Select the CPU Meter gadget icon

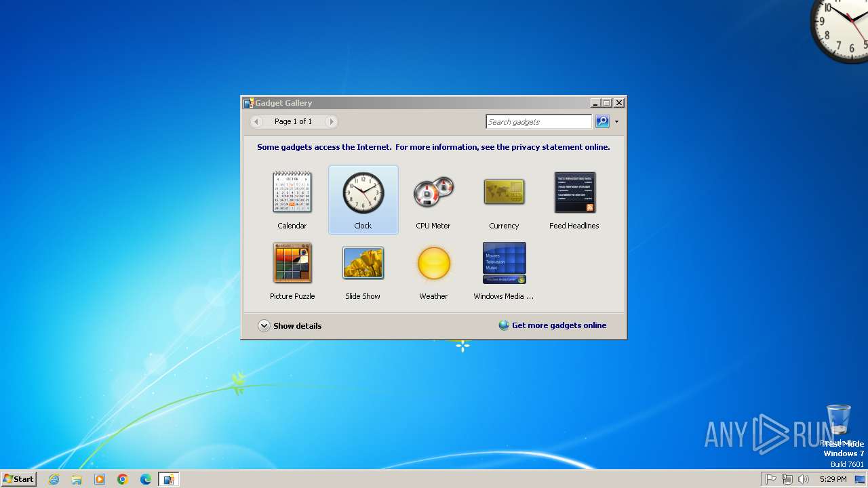(433, 192)
